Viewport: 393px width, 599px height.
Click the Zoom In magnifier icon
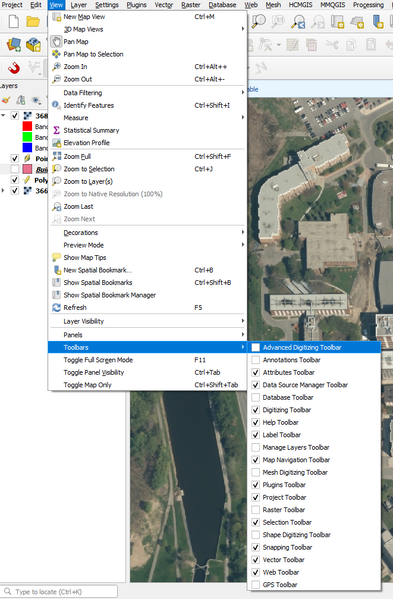point(56,66)
